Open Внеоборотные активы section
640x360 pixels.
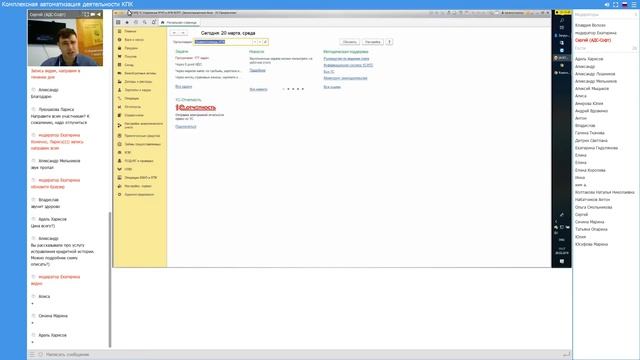pyautogui.click(x=140, y=73)
